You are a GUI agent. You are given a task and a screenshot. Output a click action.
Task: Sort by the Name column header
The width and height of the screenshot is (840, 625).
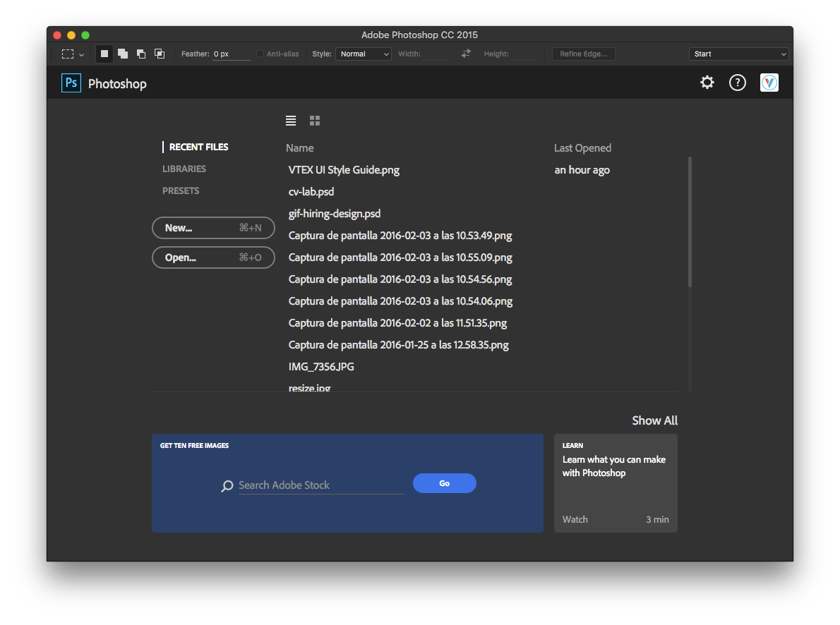[x=300, y=148]
